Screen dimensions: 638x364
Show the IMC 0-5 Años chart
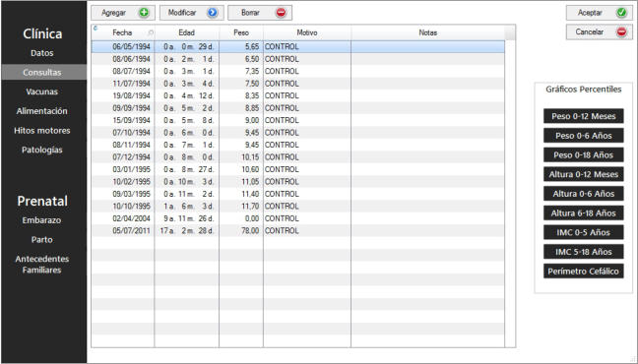click(x=584, y=232)
